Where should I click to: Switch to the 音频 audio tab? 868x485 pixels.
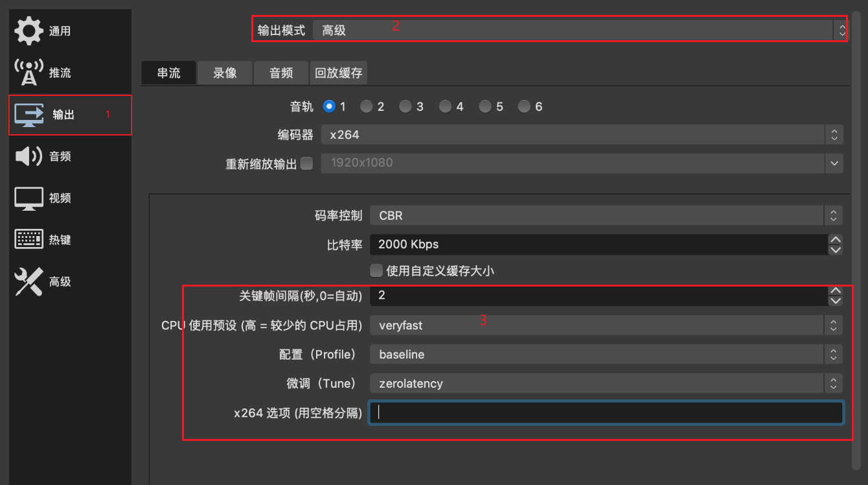pyautogui.click(x=281, y=73)
